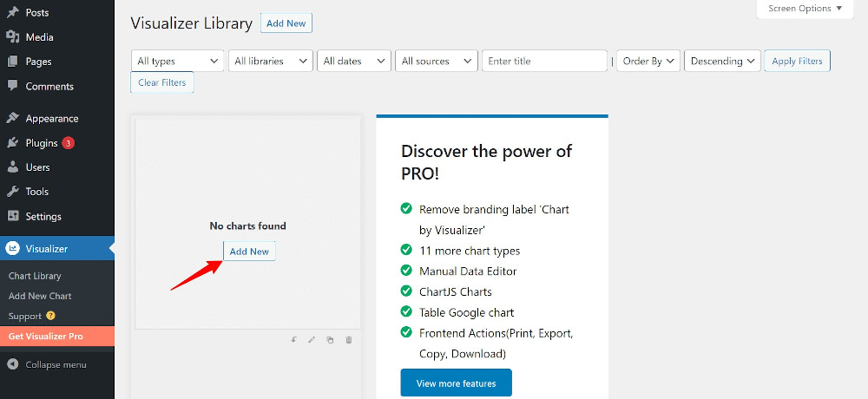Image resolution: width=868 pixels, height=399 pixels.
Task: Click the Tools wrench icon in sidebar
Action: coord(13,192)
